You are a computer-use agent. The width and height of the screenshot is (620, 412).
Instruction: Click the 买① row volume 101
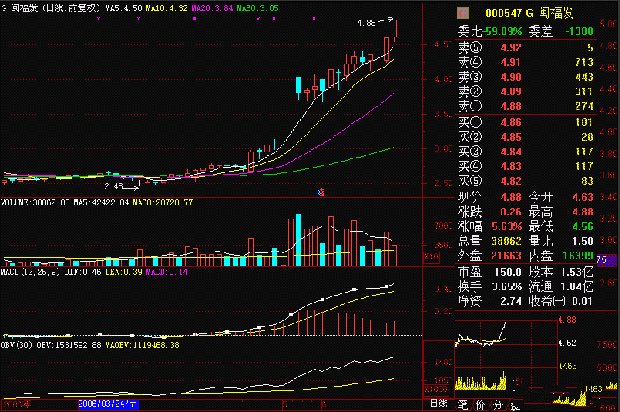(x=584, y=122)
